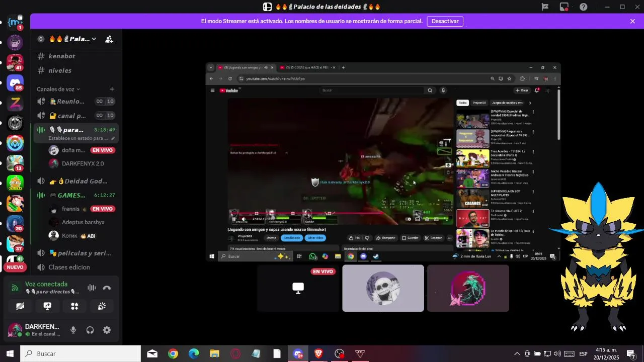The image size is (644, 362).
Task: Click the invite people icon beside server name
Action: tap(109, 39)
